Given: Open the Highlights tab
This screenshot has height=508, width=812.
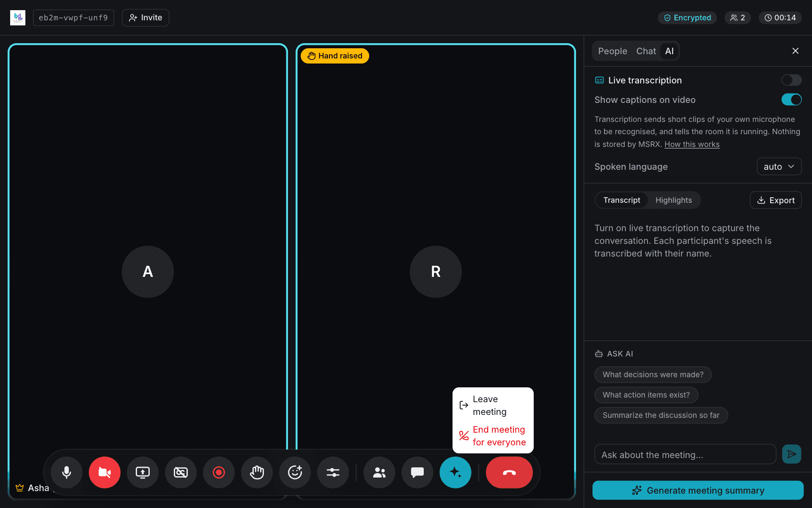Looking at the screenshot, I should 674,200.
